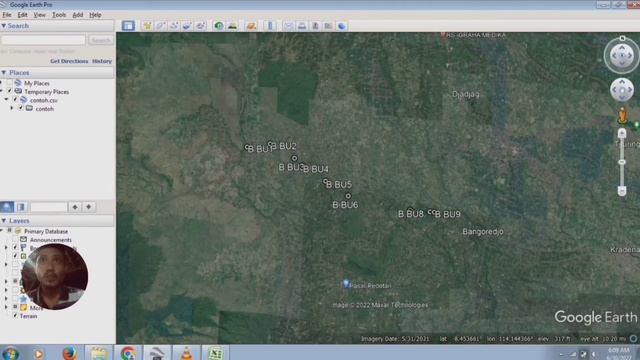Click the Get Directions link
Image resolution: width=640 pixels, height=360 pixels.
click(69, 61)
